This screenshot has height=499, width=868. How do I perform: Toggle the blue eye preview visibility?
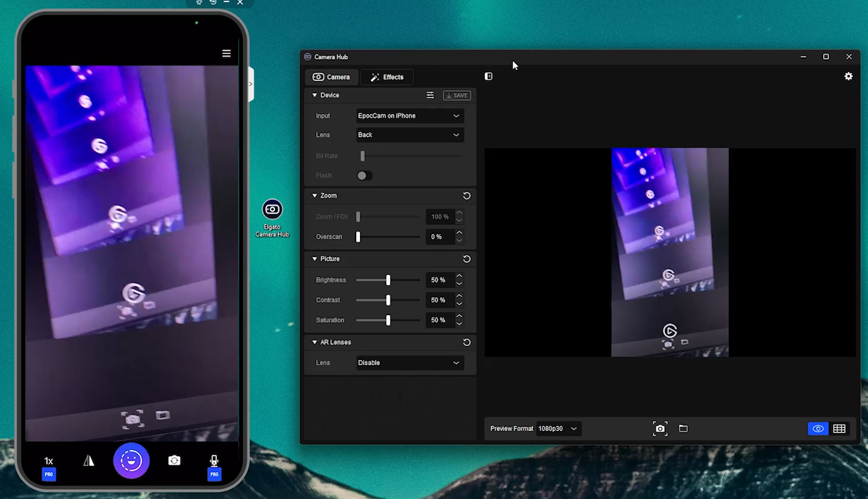tap(818, 428)
